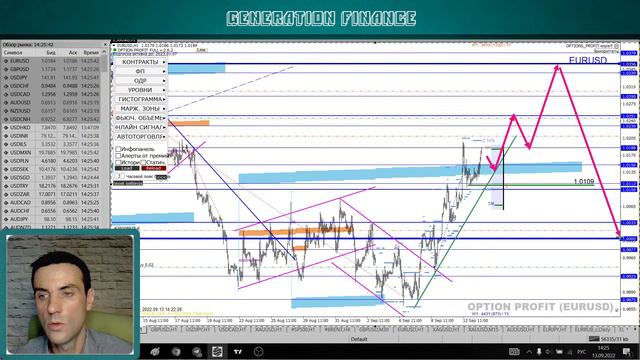
Task: Expand the БЫСЧ. ОБЪЕМЫ menu
Action: pos(140,118)
